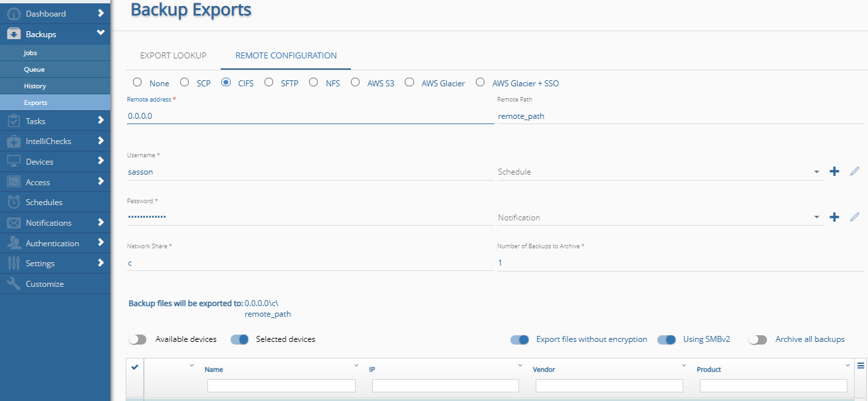
Task: Open the Queue page under Backups
Action: pos(34,70)
